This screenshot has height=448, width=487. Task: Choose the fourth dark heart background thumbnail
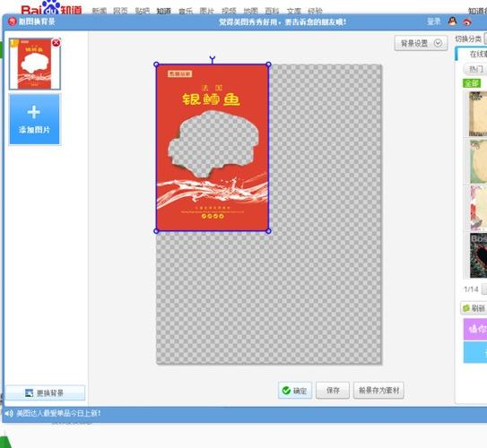(478, 255)
